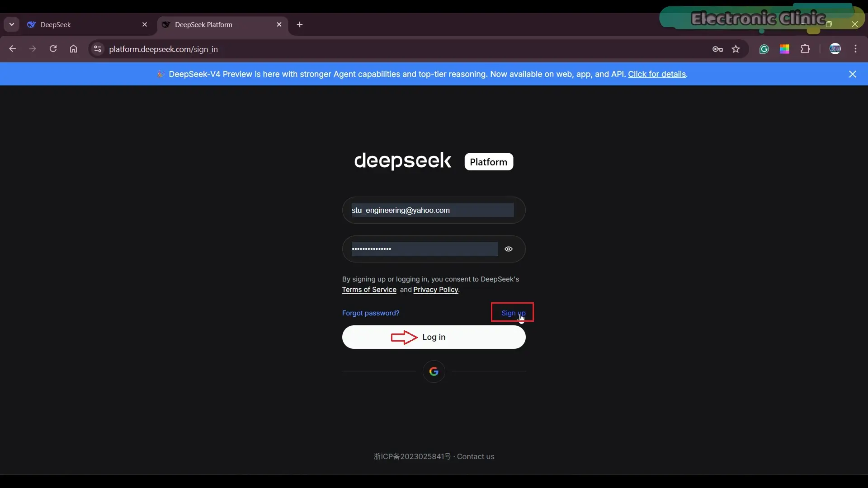Go forward to the next page

pos(33,49)
